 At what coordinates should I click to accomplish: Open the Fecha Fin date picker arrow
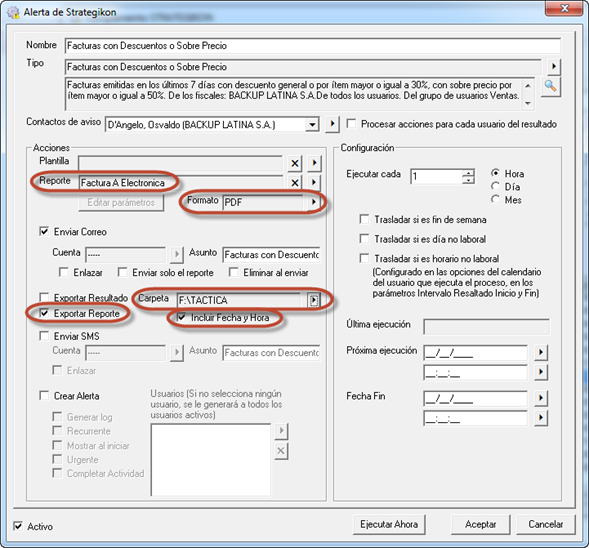[x=541, y=398]
